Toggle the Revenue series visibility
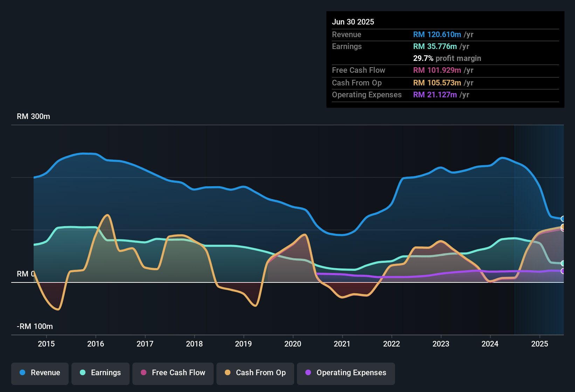The image size is (575, 392). pos(40,373)
